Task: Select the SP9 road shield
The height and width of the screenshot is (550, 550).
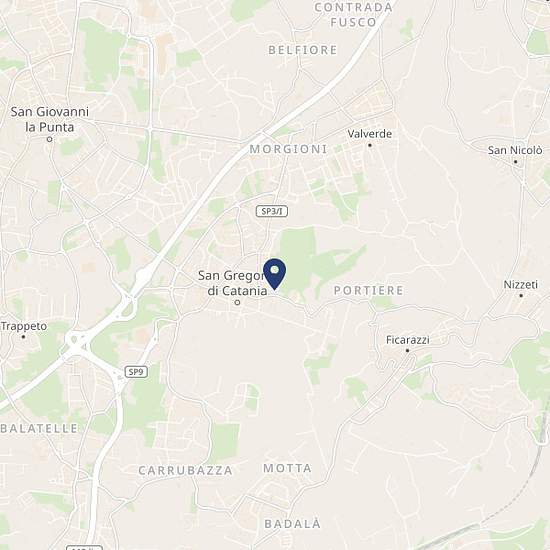Action: coord(136,372)
